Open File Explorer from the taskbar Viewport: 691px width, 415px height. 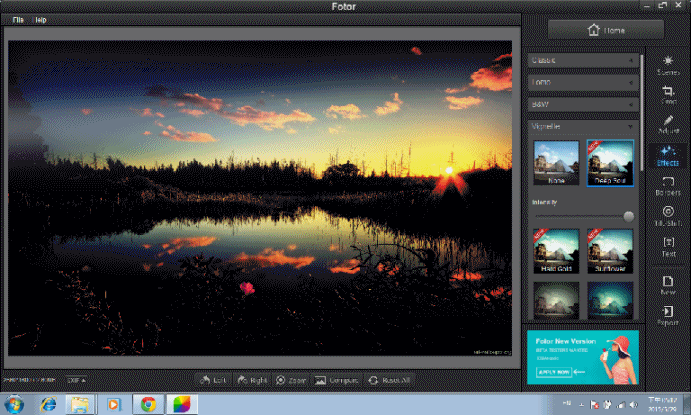(x=80, y=404)
